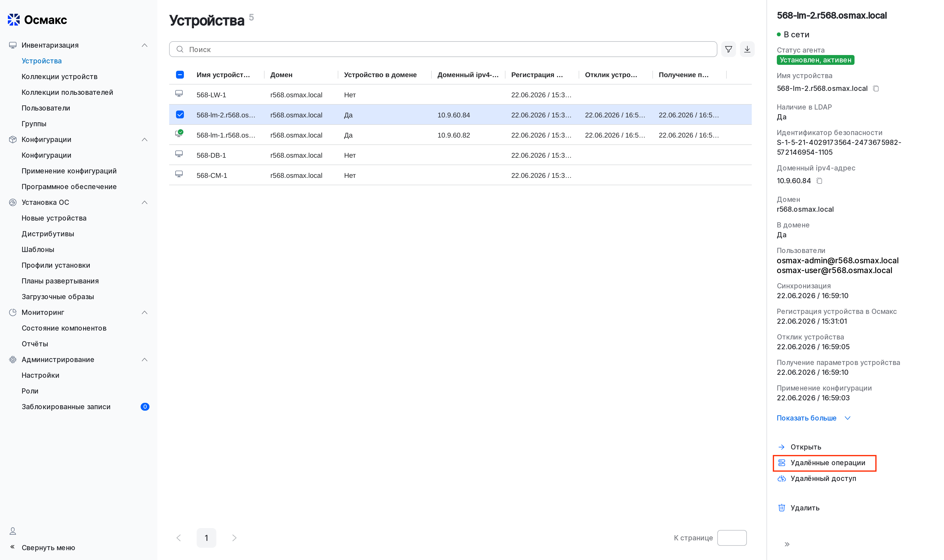The image size is (944, 560).
Task: Click the search magnifier icon
Action: click(180, 49)
